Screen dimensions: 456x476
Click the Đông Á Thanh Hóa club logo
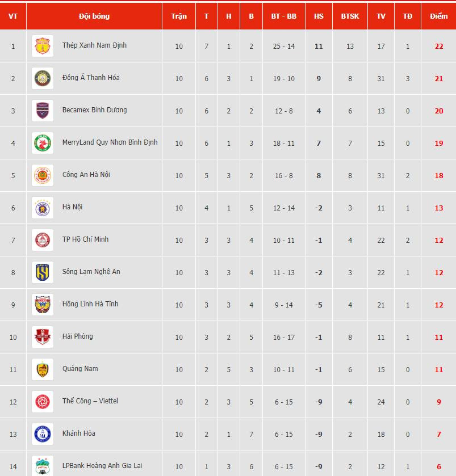43,78
